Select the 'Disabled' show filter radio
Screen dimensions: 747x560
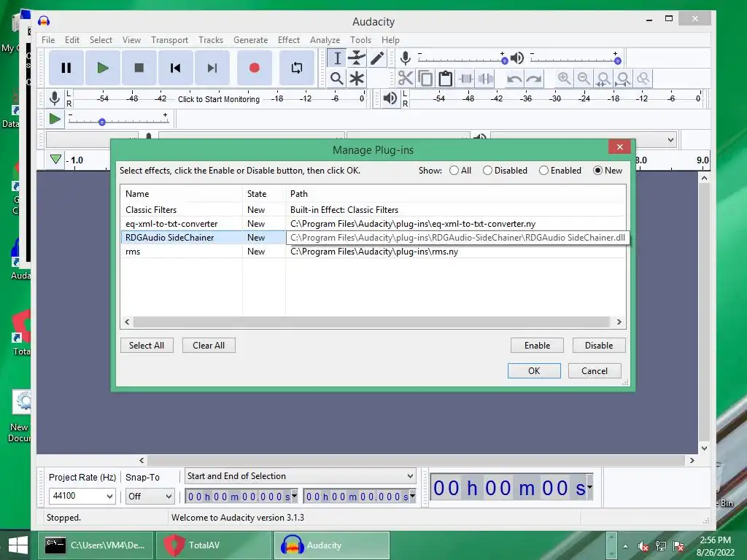coord(487,171)
